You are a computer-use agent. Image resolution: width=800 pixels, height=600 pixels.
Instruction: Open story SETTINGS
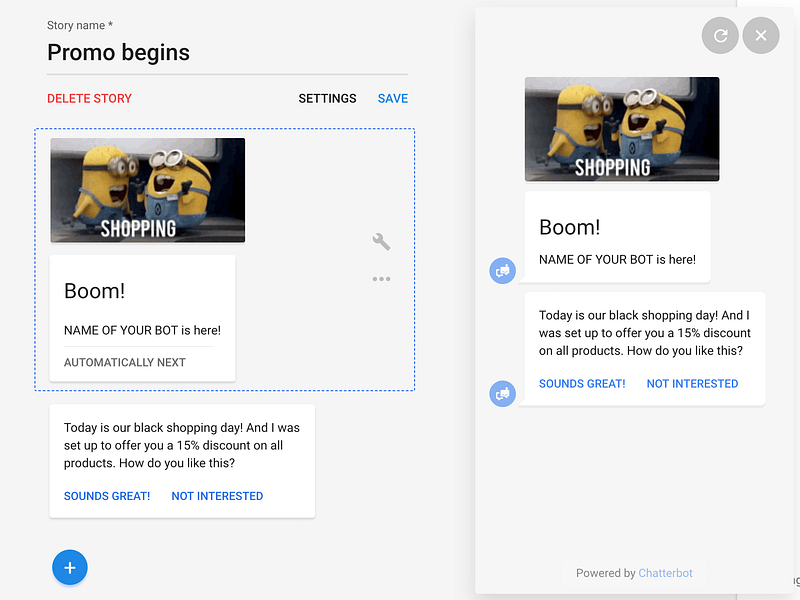click(328, 98)
